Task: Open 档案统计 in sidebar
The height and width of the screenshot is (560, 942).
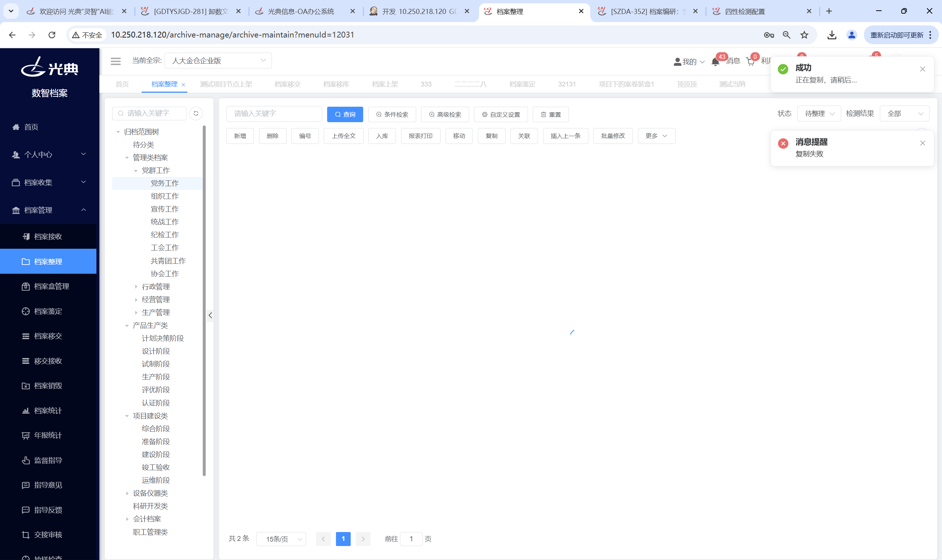Action: tap(48, 410)
